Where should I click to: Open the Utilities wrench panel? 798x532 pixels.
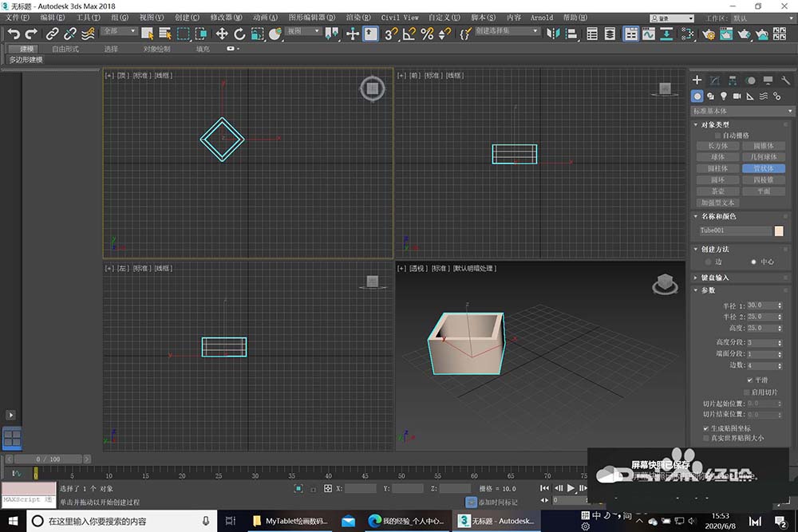click(784, 81)
